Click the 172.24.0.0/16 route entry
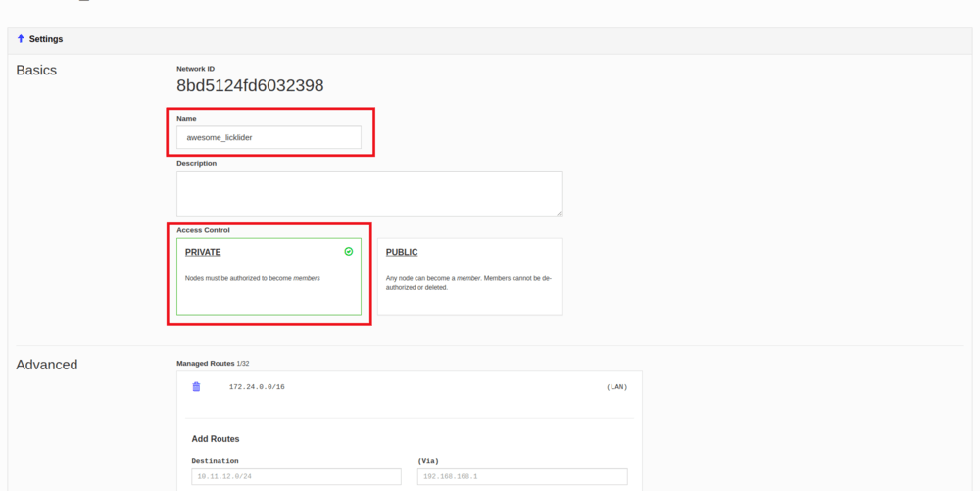Image resolution: width=980 pixels, height=491 pixels. tap(257, 387)
